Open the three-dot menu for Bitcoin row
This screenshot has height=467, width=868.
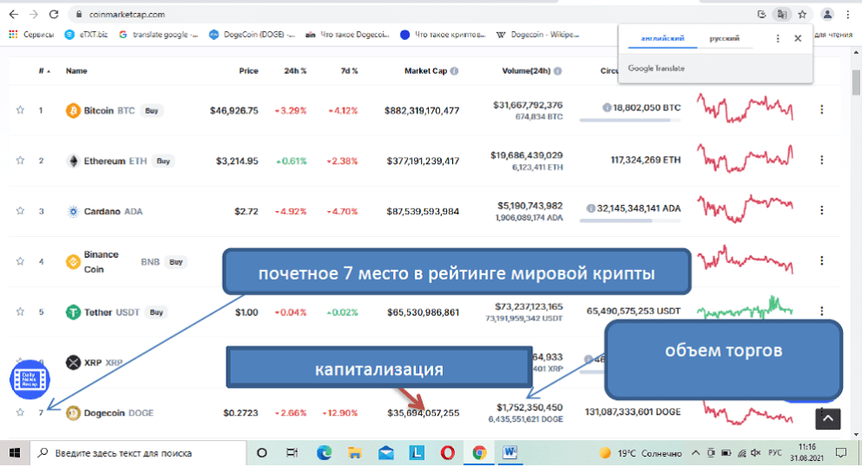click(821, 110)
